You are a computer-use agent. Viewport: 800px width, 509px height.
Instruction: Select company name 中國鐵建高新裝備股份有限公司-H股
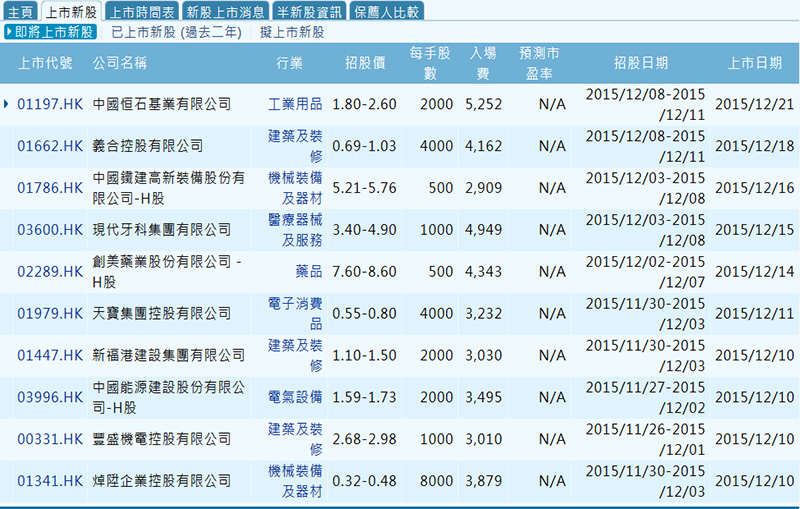click(x=168, y=188)
